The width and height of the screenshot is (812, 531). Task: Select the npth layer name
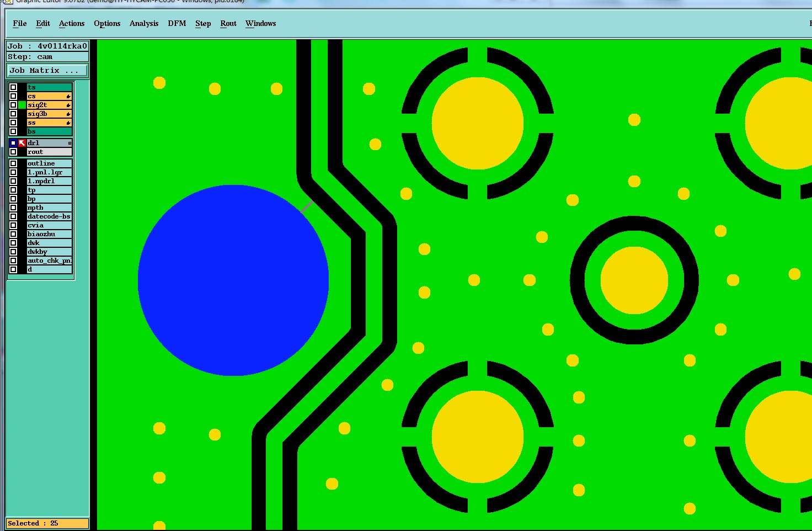coord(50,208)
